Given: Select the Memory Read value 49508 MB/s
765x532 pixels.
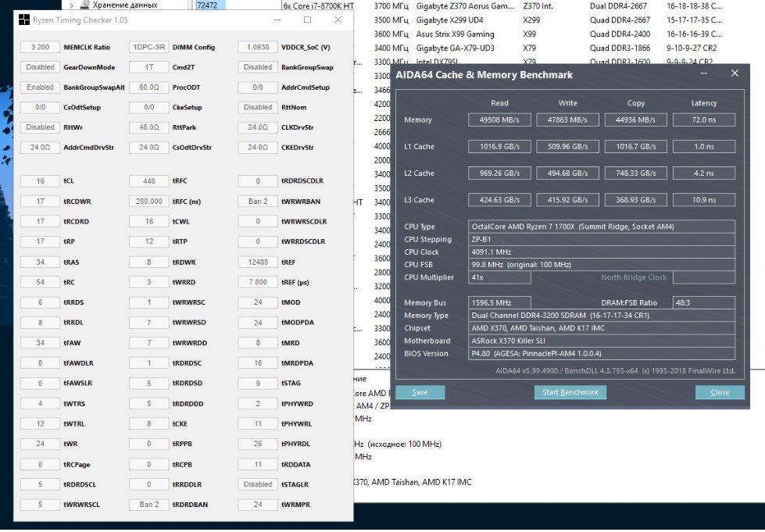Looking at the screenshot, I should 499,120.
